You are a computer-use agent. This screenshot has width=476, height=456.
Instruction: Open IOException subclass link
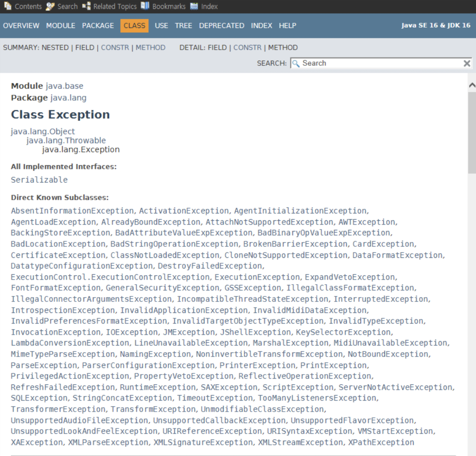(x=132, y=332)
